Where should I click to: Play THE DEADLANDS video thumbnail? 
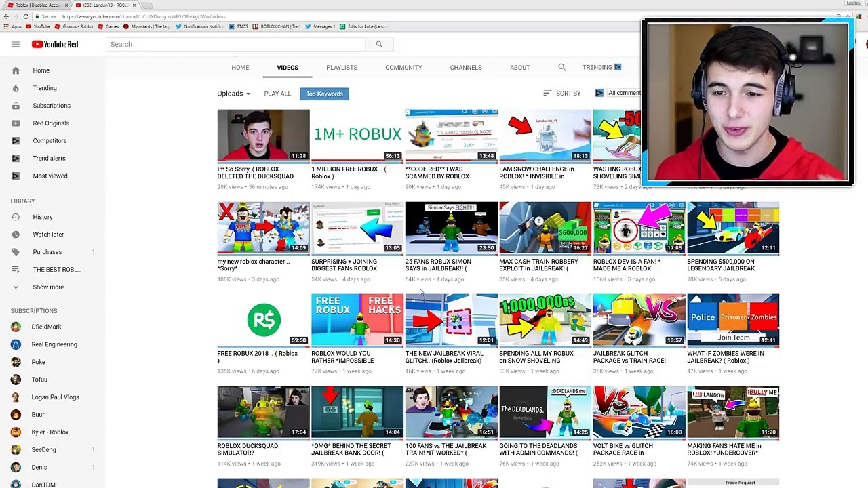545,412
